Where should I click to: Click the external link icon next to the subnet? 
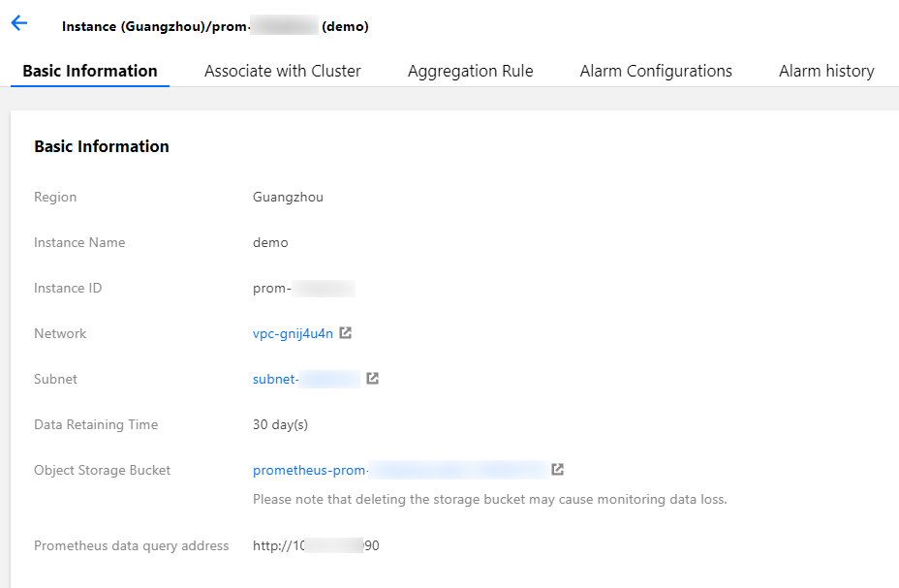[x=372, y=379]
